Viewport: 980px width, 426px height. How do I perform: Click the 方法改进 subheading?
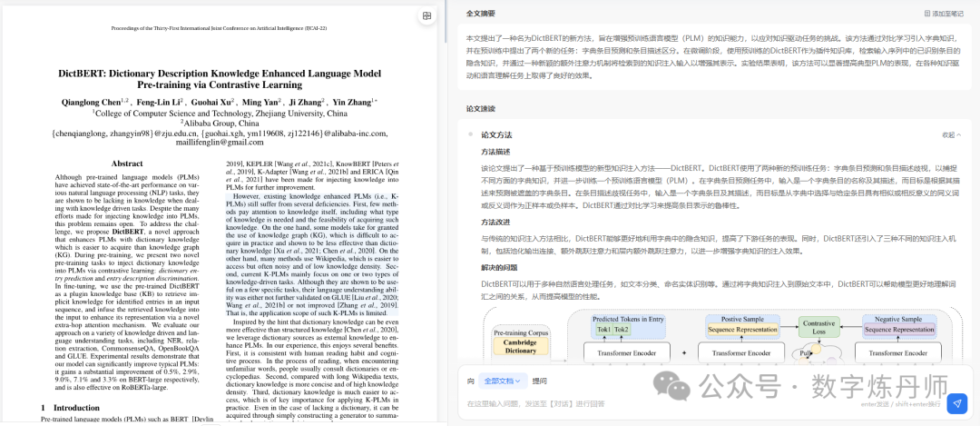click(496, 222)
